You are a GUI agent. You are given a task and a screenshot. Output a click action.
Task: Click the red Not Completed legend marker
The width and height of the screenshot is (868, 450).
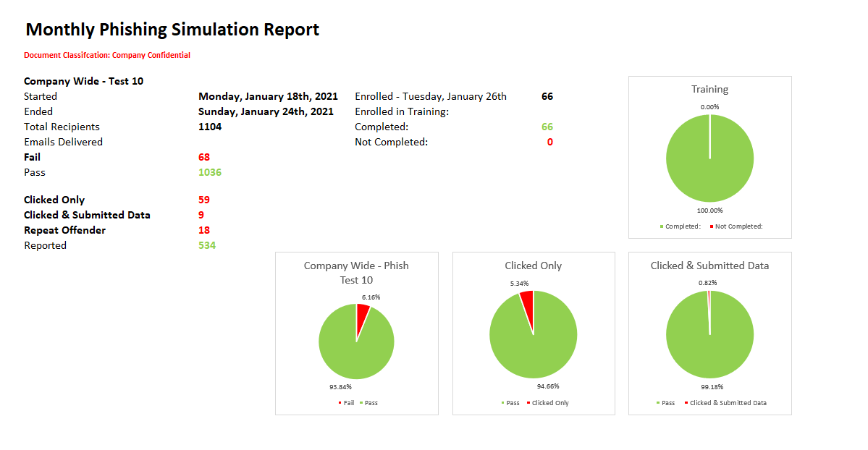[712, 226]
